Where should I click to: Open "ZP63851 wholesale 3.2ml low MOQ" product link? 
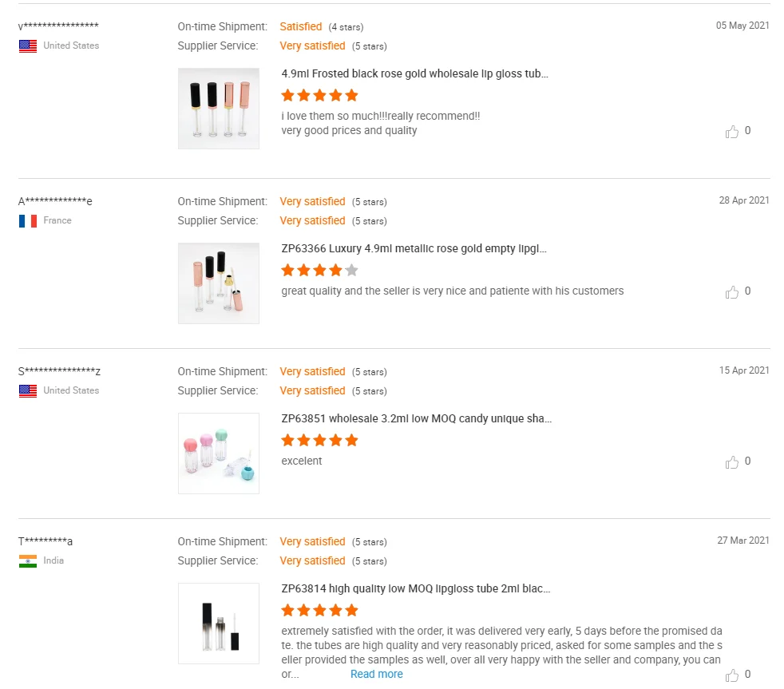coord(416,418)
